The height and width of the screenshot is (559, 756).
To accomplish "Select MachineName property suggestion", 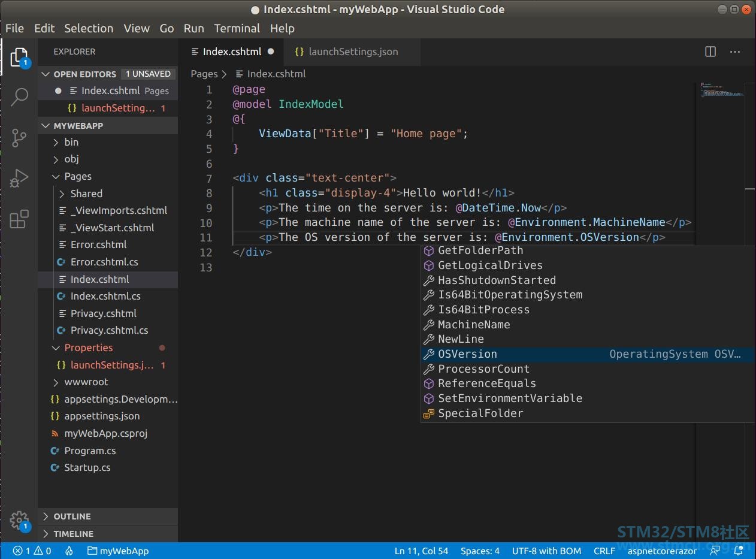I will 587,325.
